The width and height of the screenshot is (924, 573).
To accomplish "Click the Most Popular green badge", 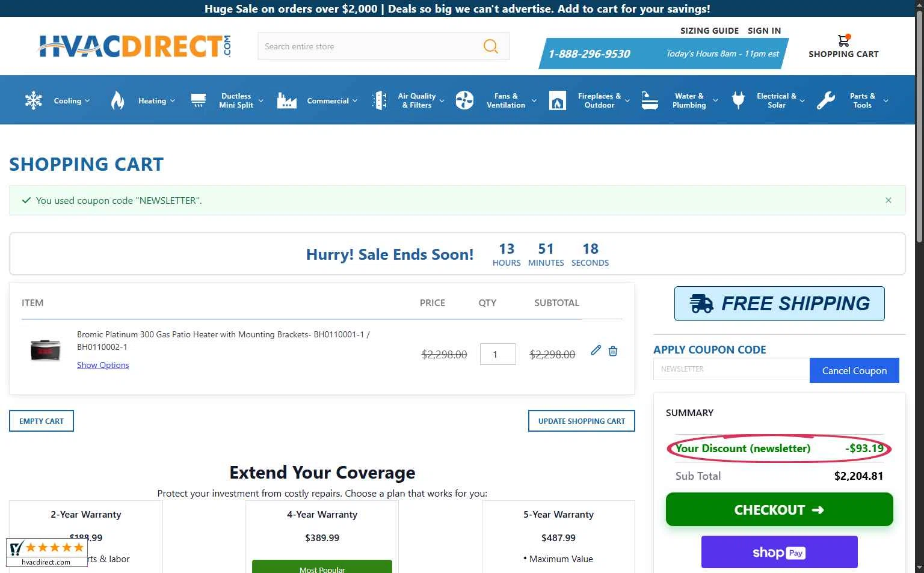I will click(x=322, y=566).
